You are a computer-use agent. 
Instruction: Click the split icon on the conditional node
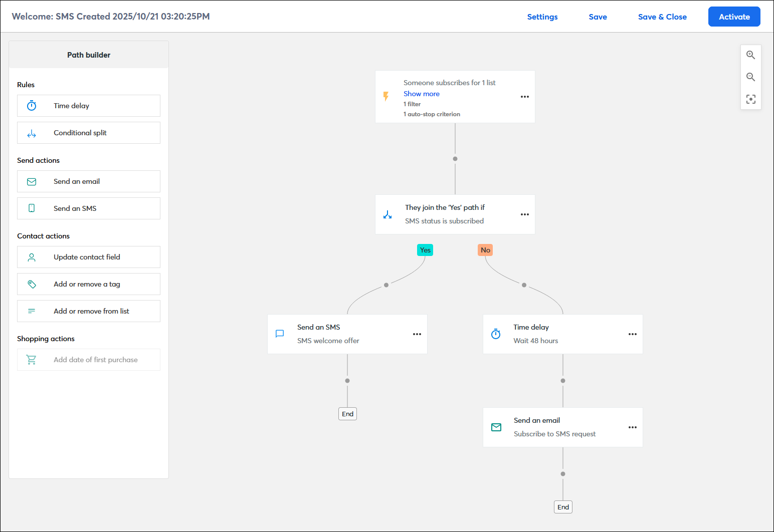click(x=388, y=214)
